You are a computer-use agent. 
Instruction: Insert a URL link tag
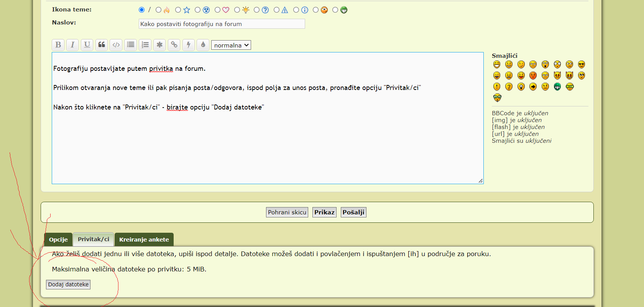[174, 45]
